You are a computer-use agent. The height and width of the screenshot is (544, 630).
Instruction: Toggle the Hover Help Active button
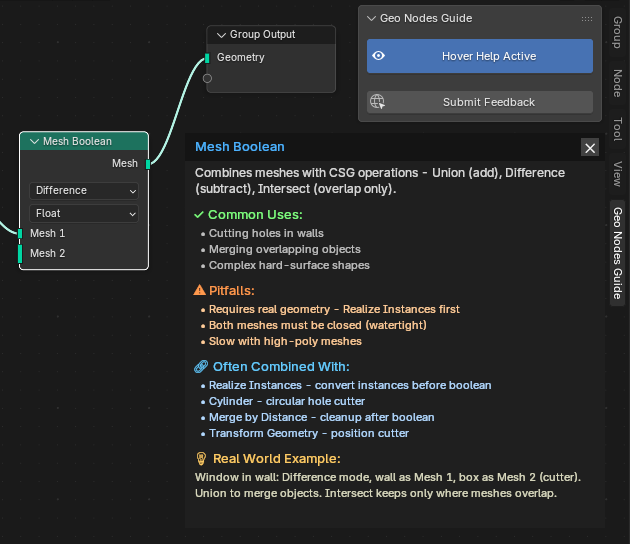point(480,56)
